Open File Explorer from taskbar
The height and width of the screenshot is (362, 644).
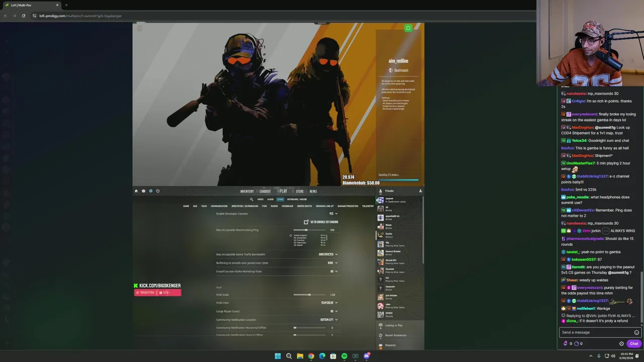[x=300, y=356]
